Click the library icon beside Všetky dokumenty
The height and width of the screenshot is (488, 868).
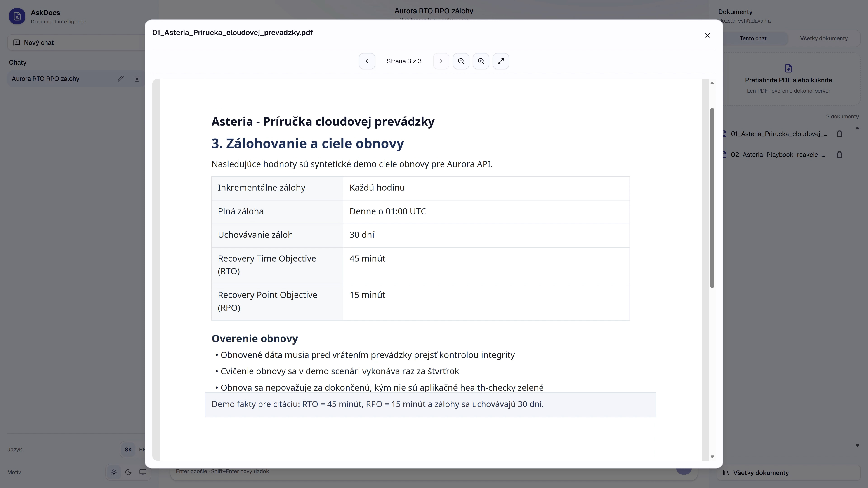click(726, 473)
